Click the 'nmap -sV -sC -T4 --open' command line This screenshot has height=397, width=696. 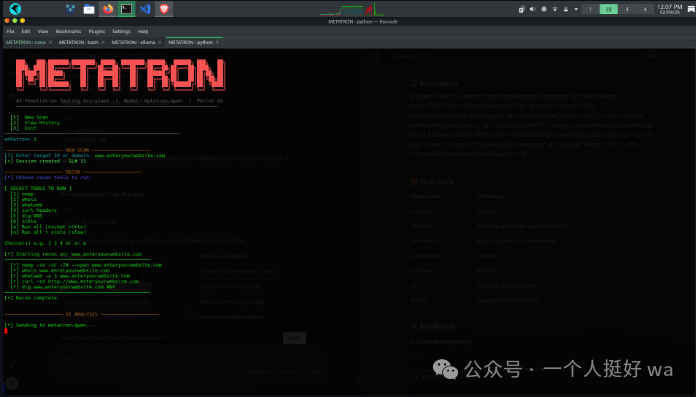pos(86,265)
